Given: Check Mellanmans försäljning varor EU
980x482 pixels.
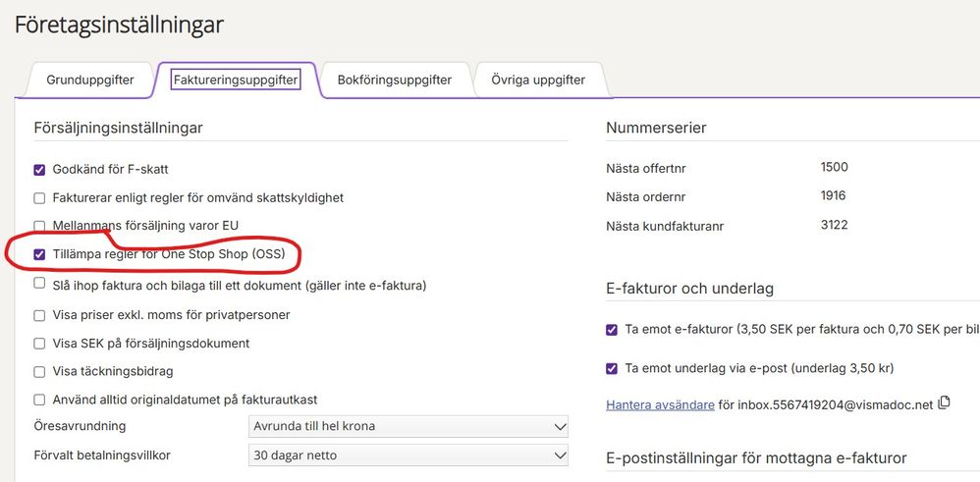Looking at the screenshot, I should pyautogui.click(x=39, y=226).
